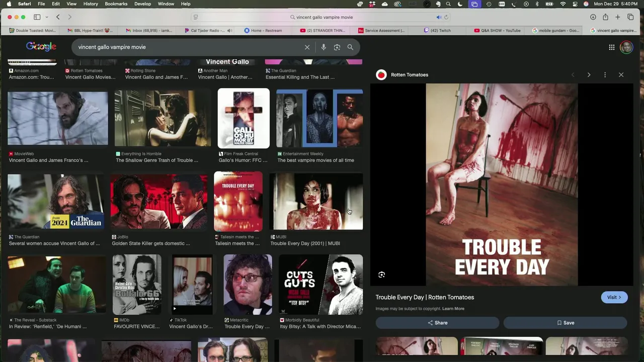The width and height of the screenshot is (644, 362).
Task: Open the Google apps grid
Action: pyautogui.click(x=612, y=47)
